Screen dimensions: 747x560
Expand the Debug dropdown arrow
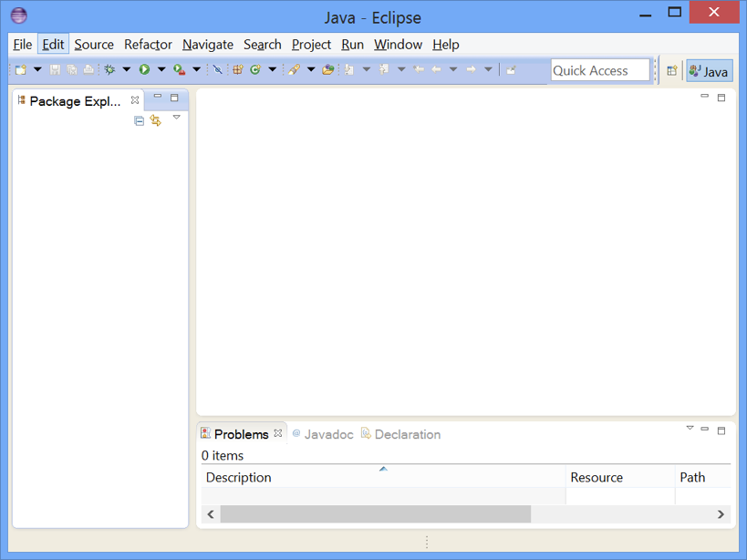click(x=127, y=69)
